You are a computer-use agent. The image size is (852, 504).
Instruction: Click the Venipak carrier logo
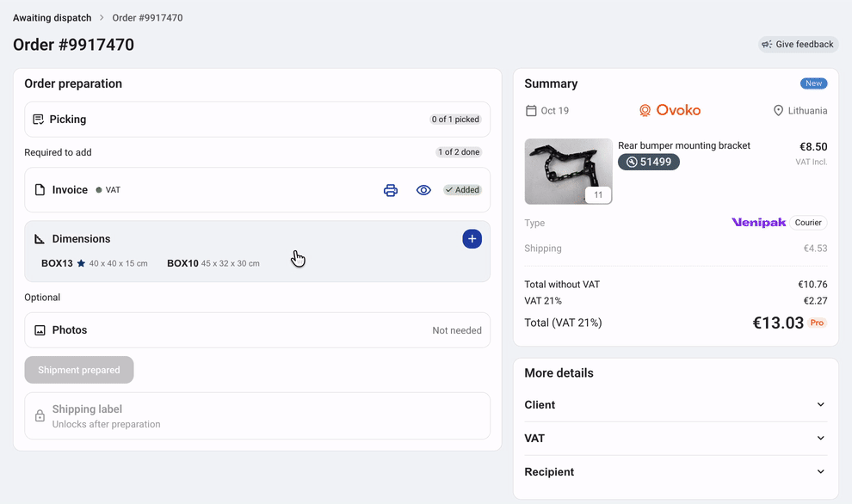pos(758,223)
